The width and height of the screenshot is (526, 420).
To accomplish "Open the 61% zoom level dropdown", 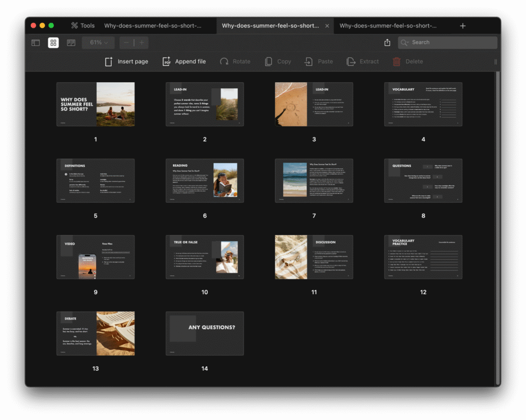I will pos(99,43).
